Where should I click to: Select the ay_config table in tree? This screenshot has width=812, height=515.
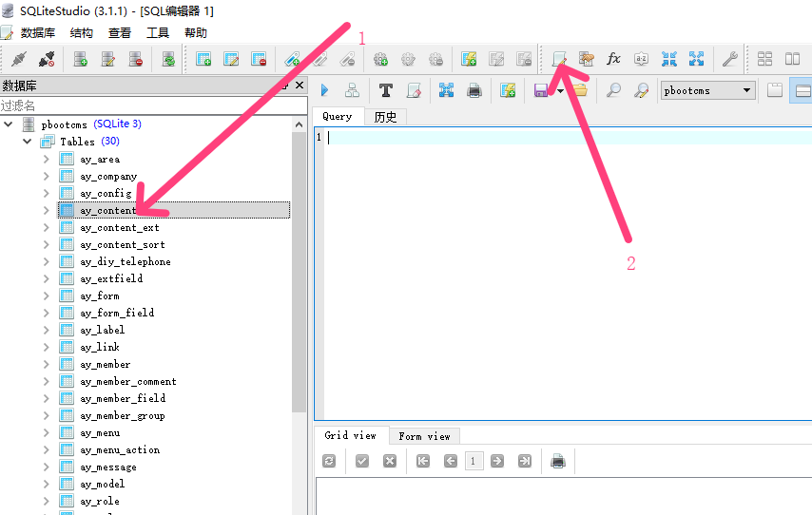(x=106, y=193)
